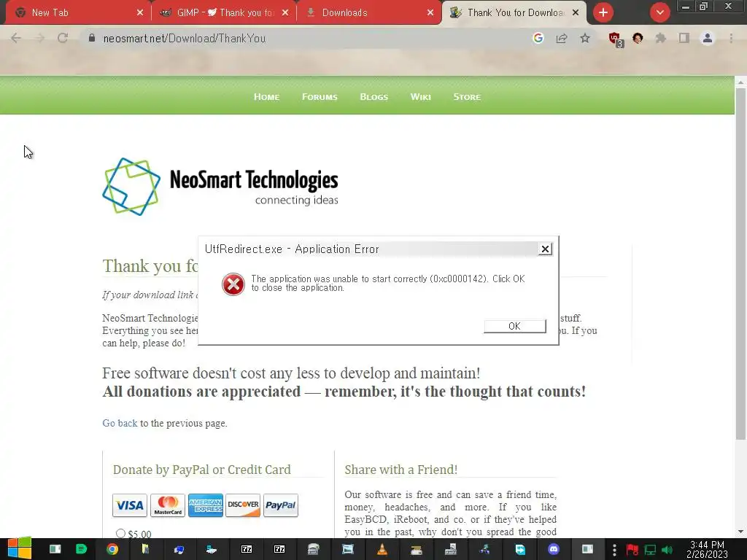Open the uBlock Origin extension icon
747x560 pixels.
[615, 39]
